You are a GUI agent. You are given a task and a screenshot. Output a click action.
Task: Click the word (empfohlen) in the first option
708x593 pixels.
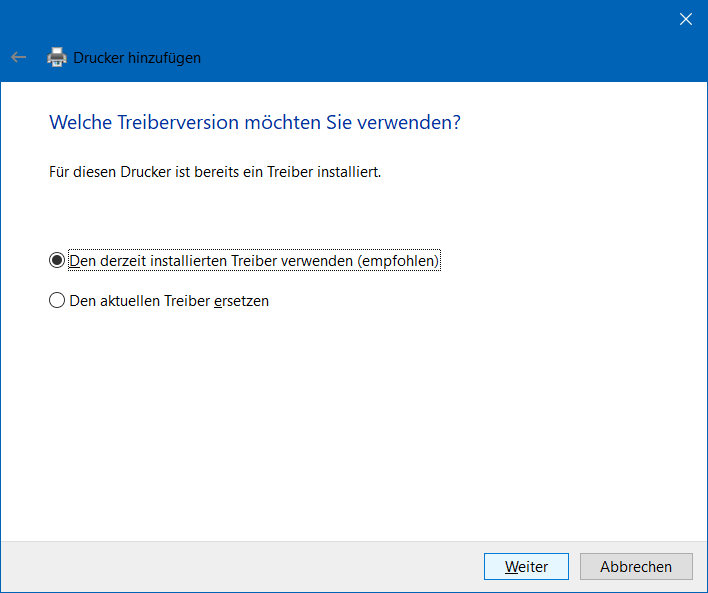pyautogui.click(x=398, y=261)
